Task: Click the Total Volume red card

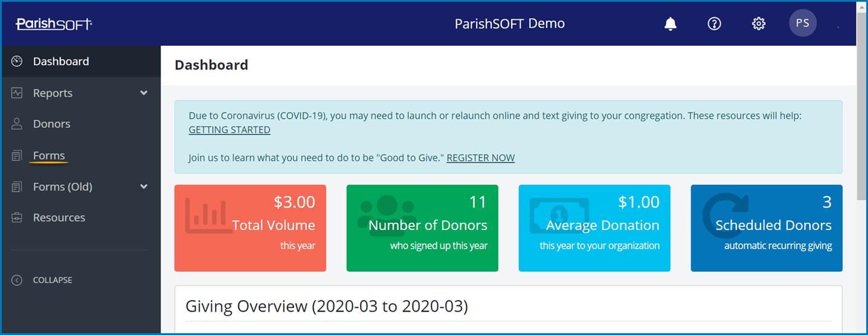Action: tap(250, 228)
